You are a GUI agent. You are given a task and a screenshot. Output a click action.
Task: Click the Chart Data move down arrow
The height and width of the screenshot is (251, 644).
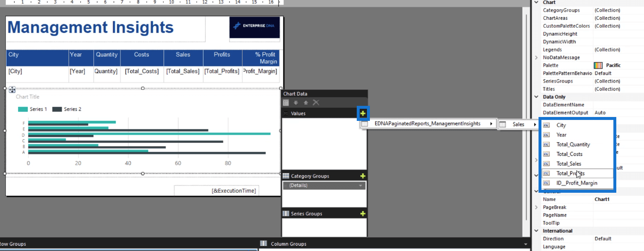[x=296, y=102]
